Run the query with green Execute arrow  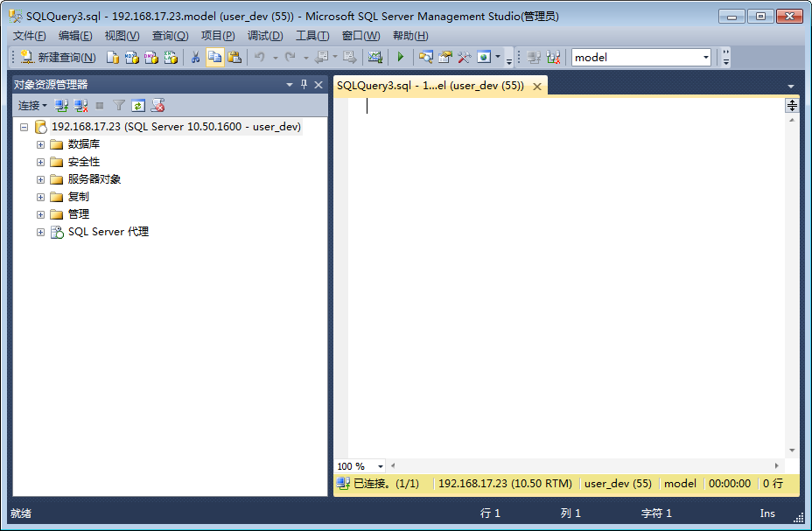[401, 58]
